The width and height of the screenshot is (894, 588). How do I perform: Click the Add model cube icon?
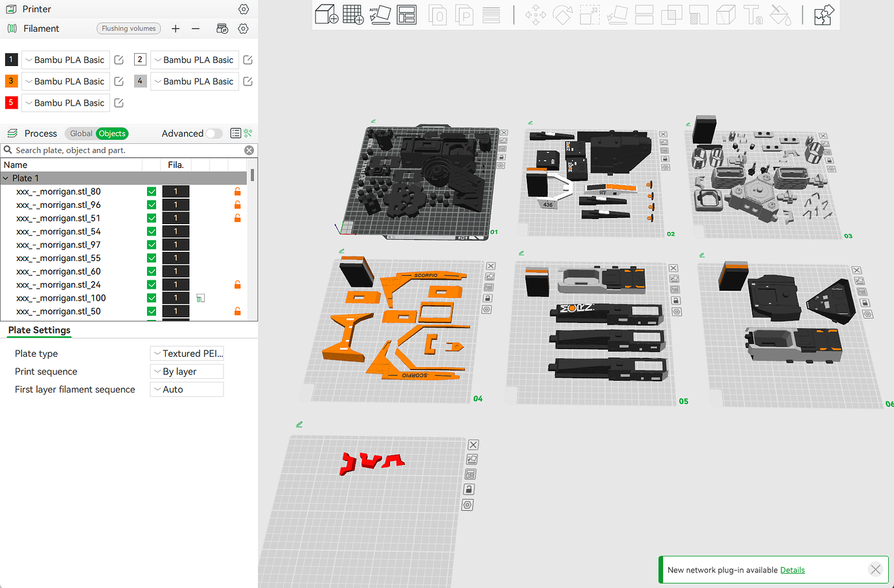(x=326, y=14)
